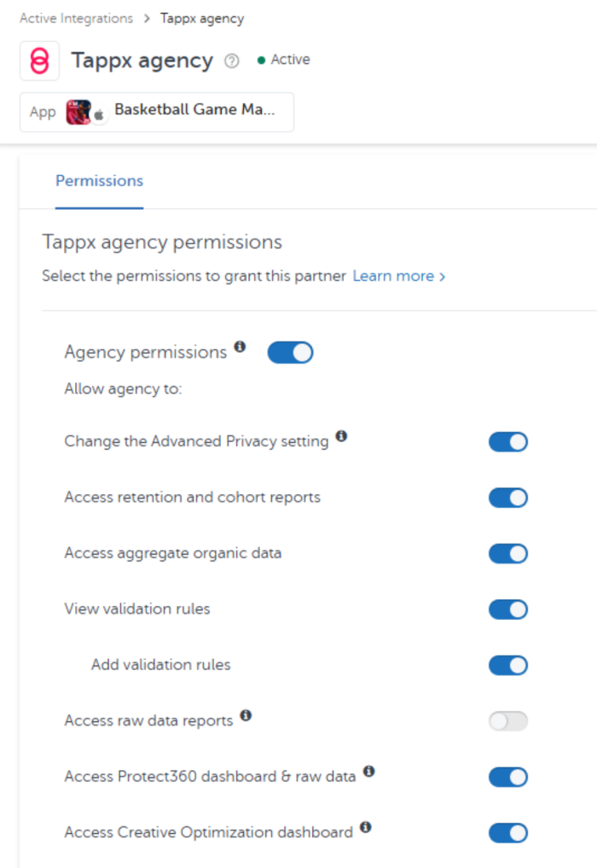The width and height of the screenshot is (597, 868).
Task: Click the 'App' label in the selector
Action: [x=43, y=113]
